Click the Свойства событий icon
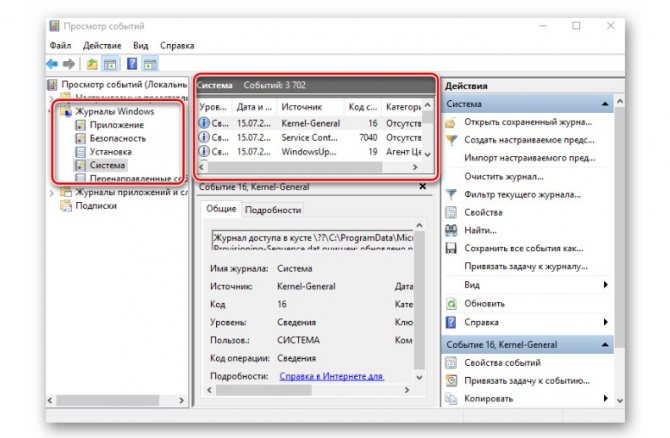Viewport: 670px width, 438px height. (x=451, y=363)
